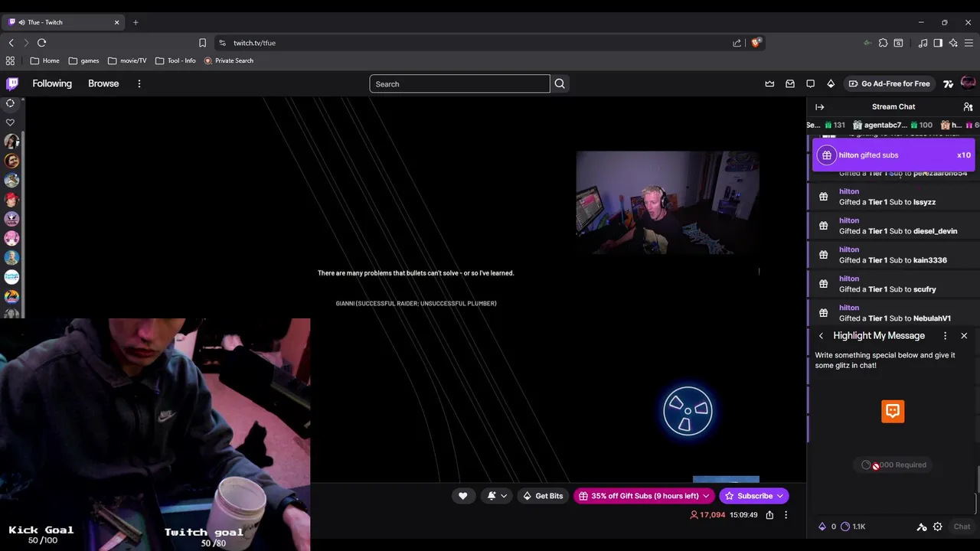Open chat community users list icon
This screenshot has width=980, height=551.
click(968, 107)
